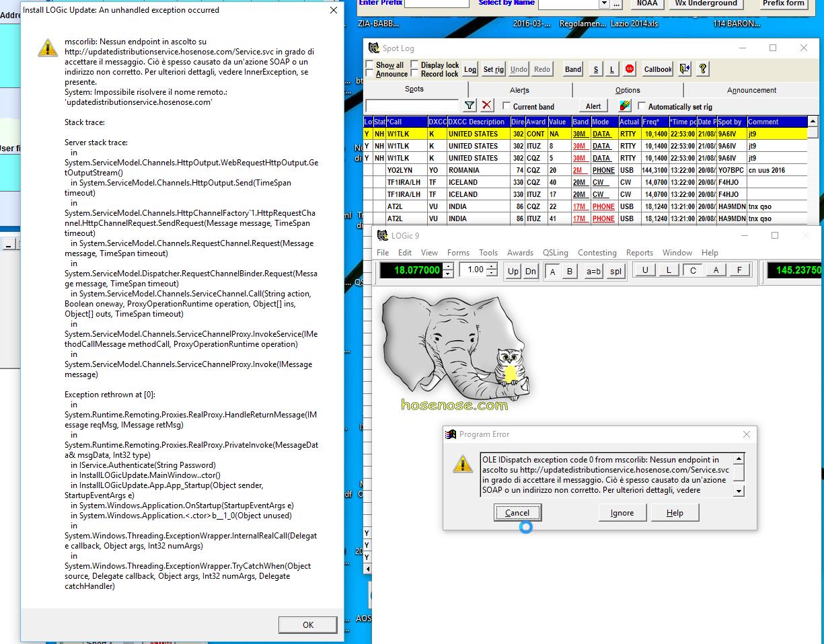Click Cancel in the Program Error dialog
This screenshot has height=644, width=824.
[517, 513]
